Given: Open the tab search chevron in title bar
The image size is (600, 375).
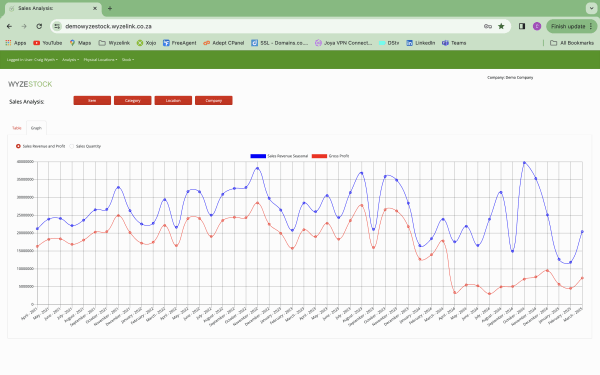Looking at the screenshot, I should (x=592, y=8).
